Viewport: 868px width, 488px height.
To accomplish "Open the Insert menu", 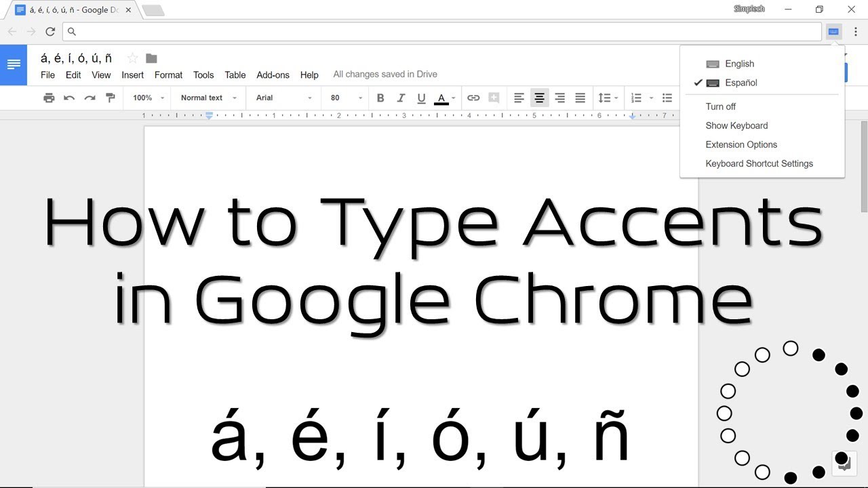I will (133, 75).
